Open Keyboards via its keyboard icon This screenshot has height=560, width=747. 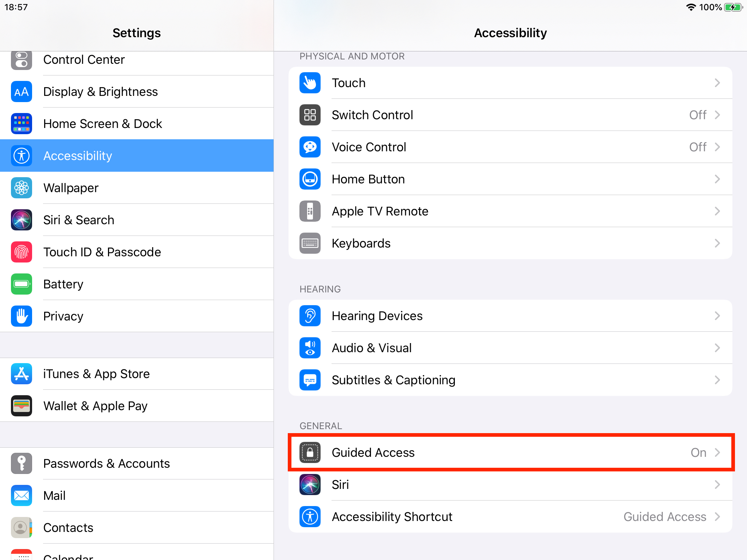click(x=310, y=243)
